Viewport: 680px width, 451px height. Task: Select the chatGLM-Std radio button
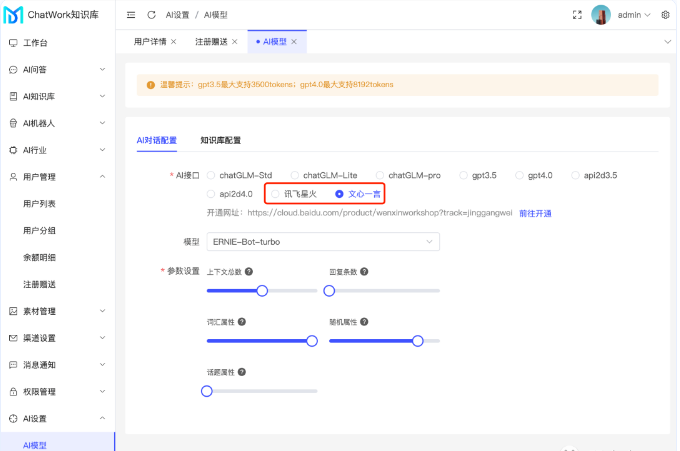coord(211,175)
